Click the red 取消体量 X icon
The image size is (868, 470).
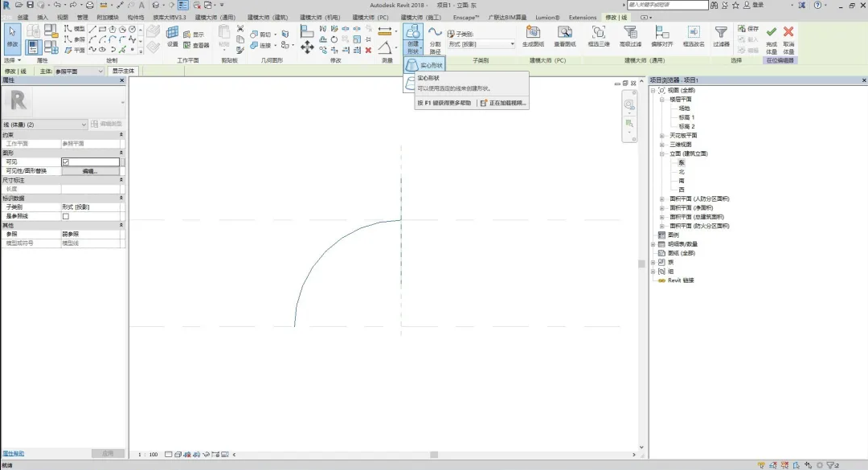click(788, 35)
